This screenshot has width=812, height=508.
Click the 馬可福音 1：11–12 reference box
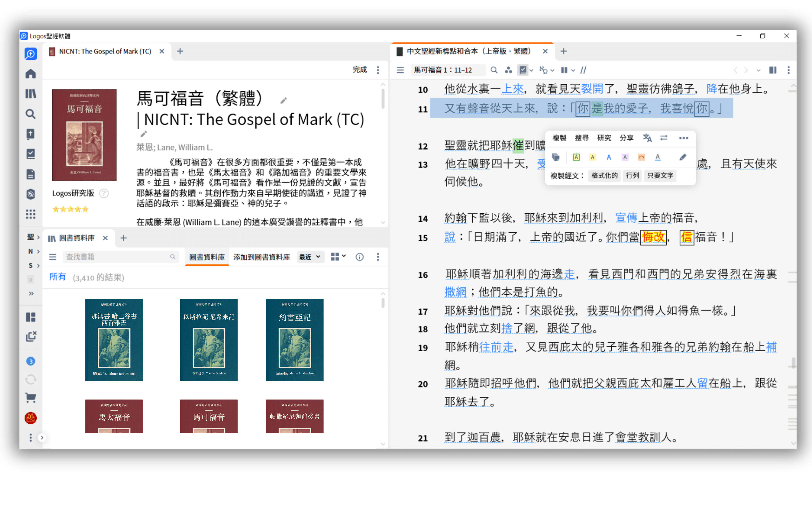pos(448,70)
